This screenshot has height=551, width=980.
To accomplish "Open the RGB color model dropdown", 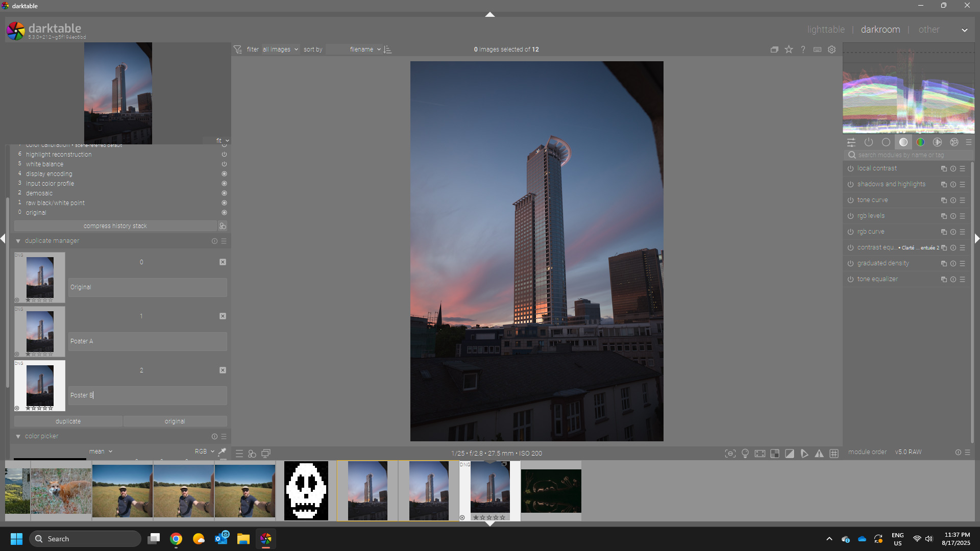I will [x=204, y=452].
